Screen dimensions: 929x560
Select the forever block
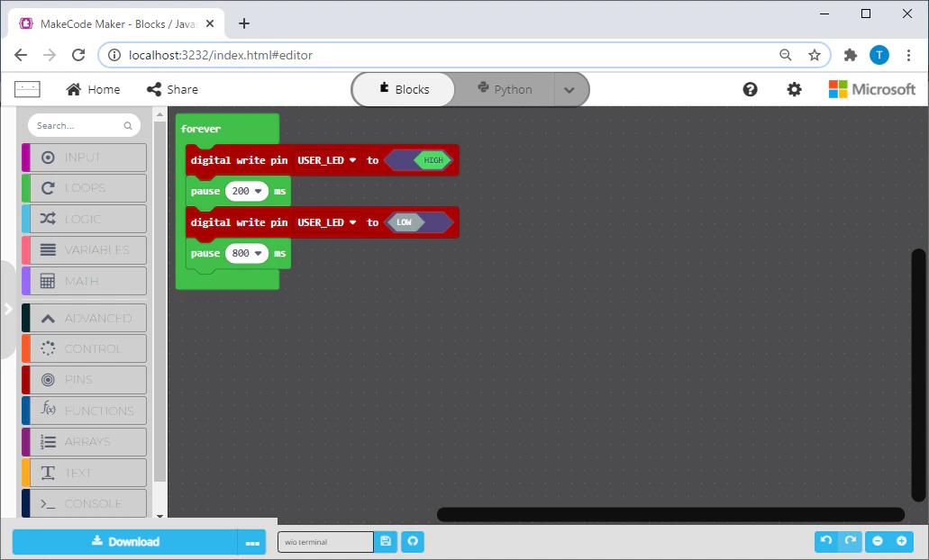click(x=201, y=129)
